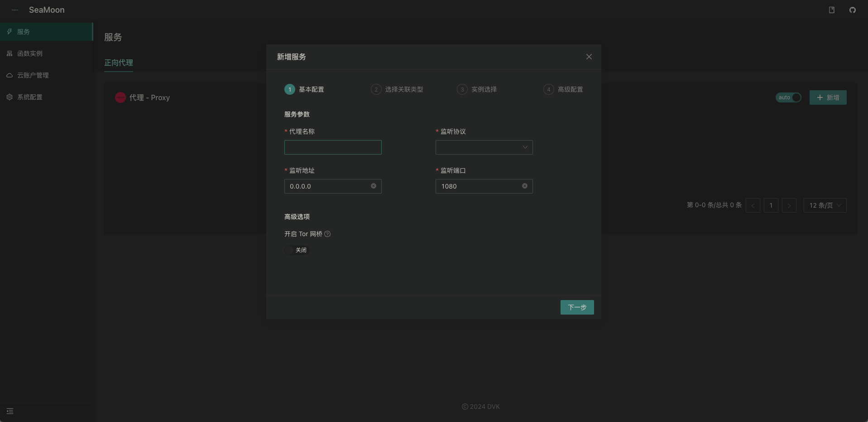Clear the listen address field
Screen dimensions: 868x422
pos(374,186)
